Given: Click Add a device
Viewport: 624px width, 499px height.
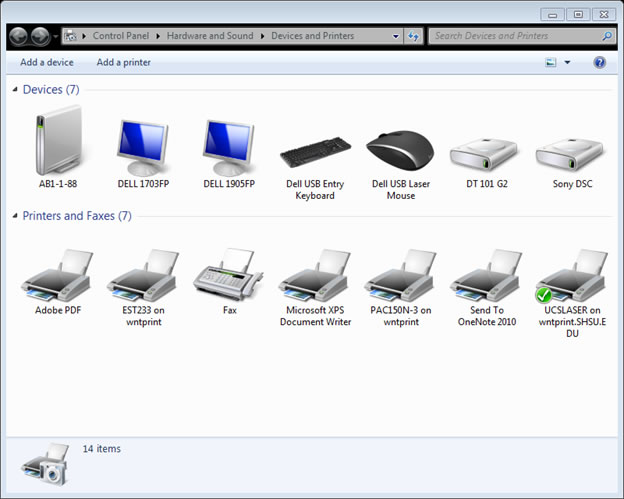Looking at the screenshot, I should (47, 62).
